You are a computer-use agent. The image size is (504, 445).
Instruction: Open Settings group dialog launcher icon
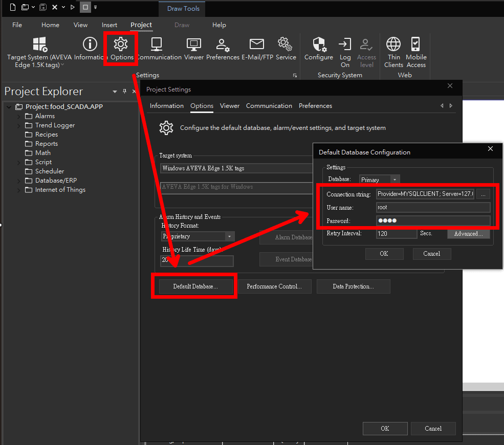[x=295, y=76]
